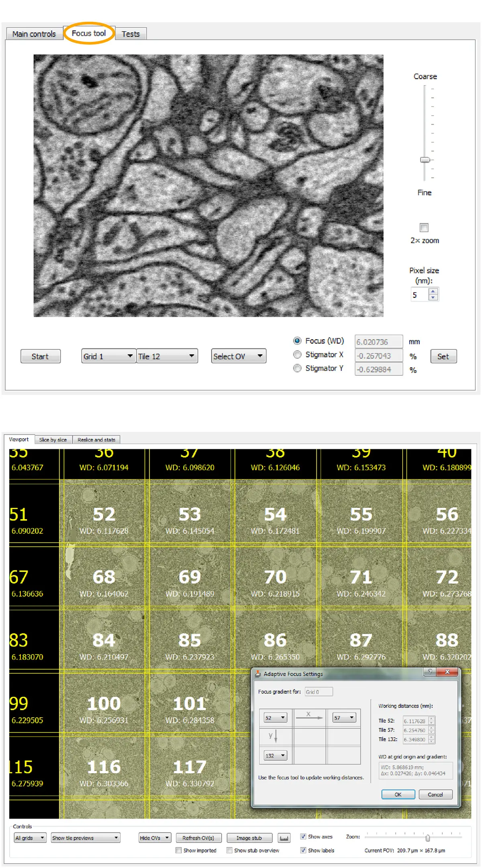Open the tile 132 dropdown in Adaptive Focus
The height and width of the screenshot is (868, 482).
pyautogui.click(x=275, y=756)
